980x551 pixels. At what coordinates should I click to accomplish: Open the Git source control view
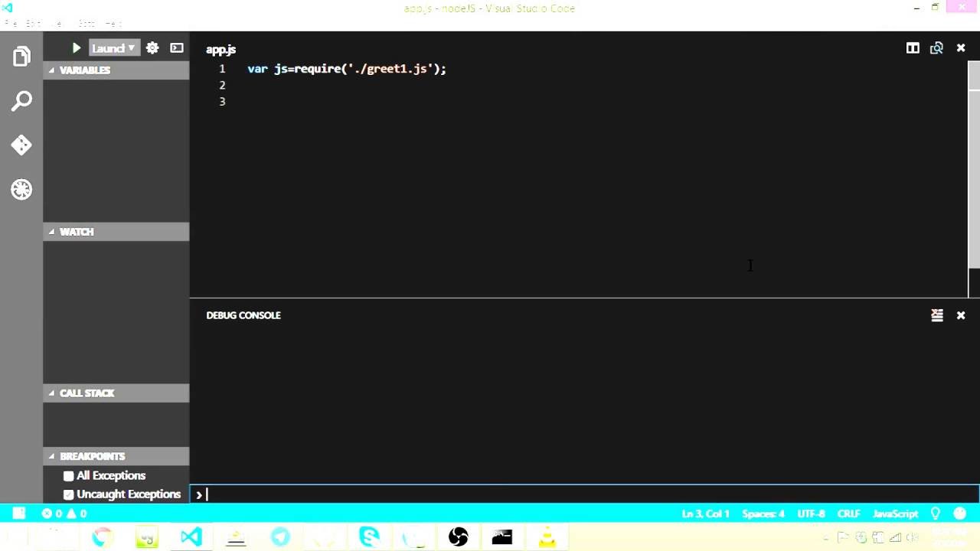[x=21, y=145]
